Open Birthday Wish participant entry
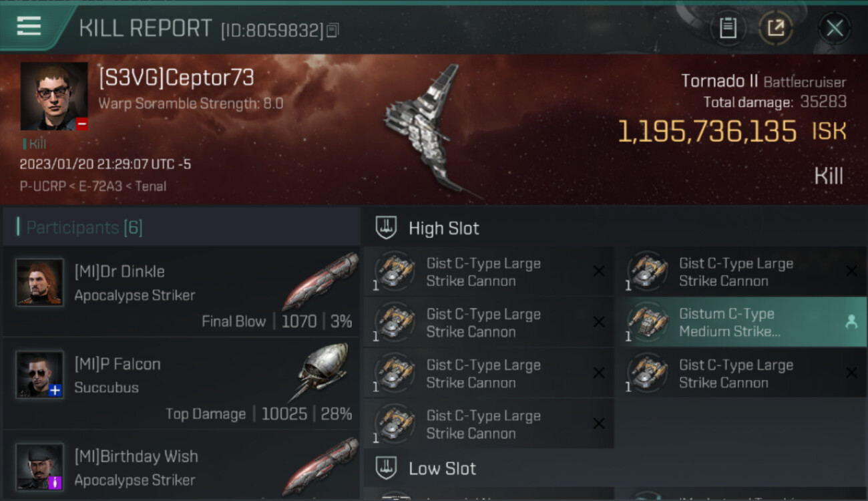This screenshot has height=501, width=868. (x=182, y=466)
